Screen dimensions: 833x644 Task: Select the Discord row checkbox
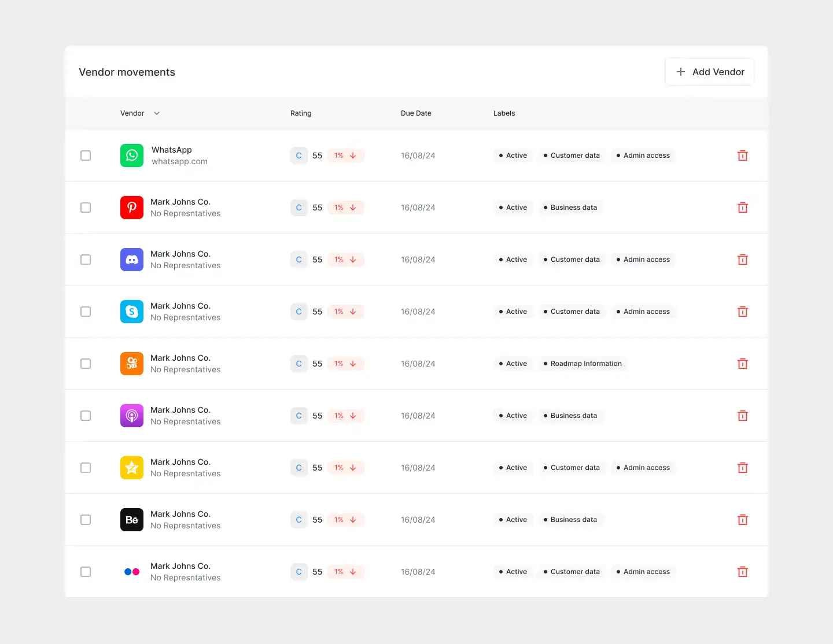[86, 260]
